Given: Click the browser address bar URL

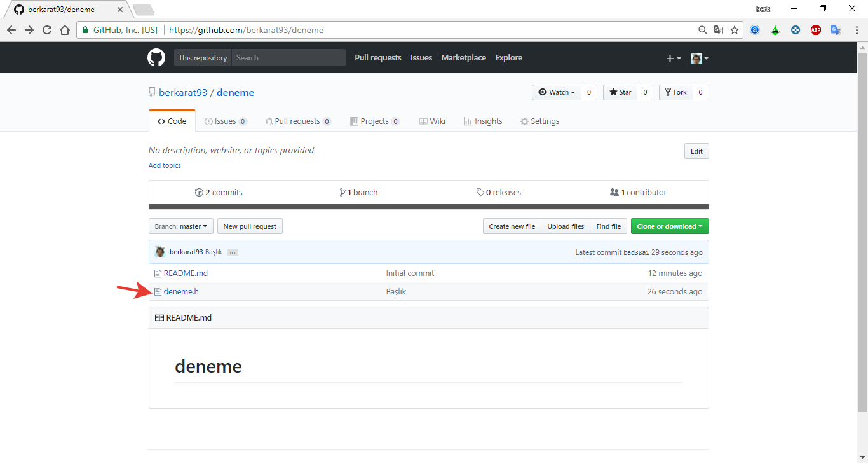Looking at the screenshot, I should pyautogui.click(x=247, y=30).
